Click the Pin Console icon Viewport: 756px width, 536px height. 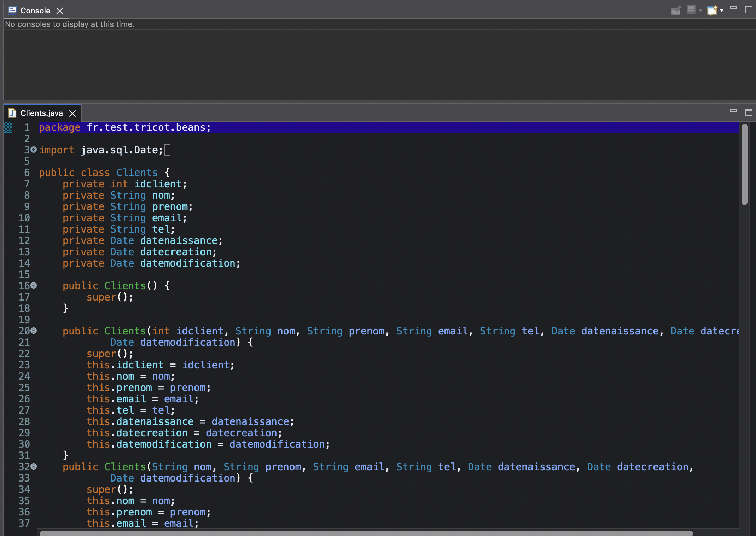point(676,10)
